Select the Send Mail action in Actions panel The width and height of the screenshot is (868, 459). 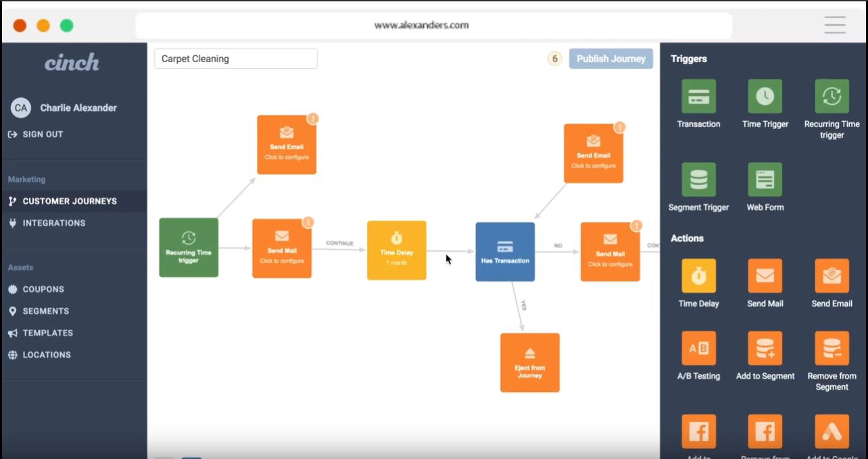(765, 276)
